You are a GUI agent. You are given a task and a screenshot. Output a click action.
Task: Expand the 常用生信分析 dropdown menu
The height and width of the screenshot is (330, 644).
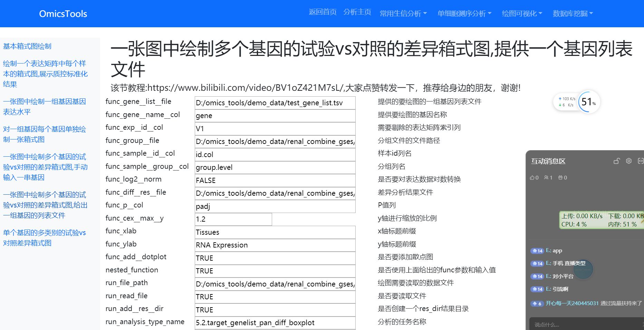(403, 13)
